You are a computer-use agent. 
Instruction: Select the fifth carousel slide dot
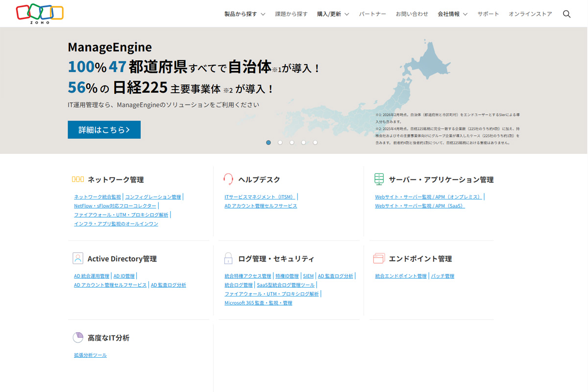click(315, 143)
